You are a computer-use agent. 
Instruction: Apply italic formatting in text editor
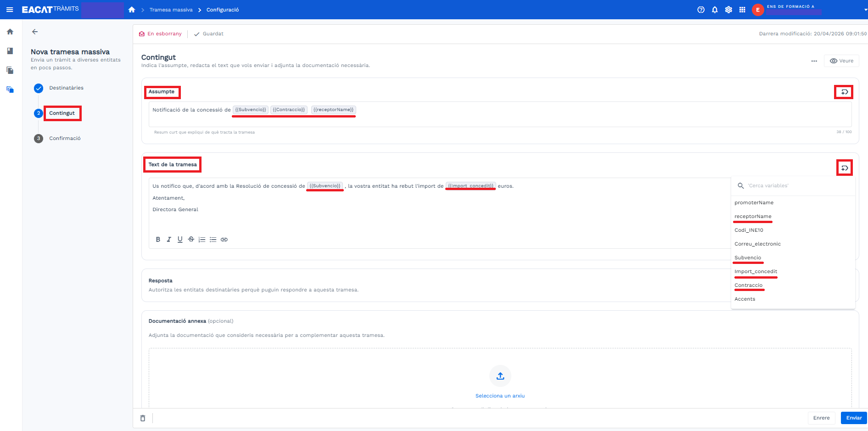pos(169,240)
